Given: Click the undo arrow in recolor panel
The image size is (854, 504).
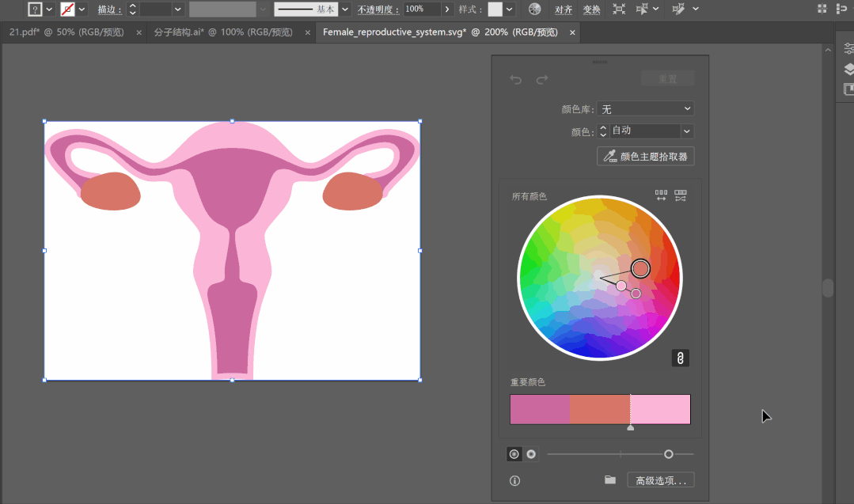Looking at the screenshot, I should point(516,80).
